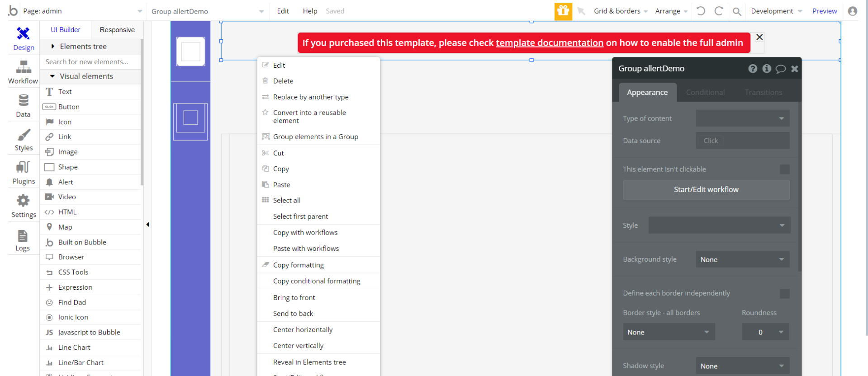This screenshot has height=376, width=868.
Task: Collapse the Visual elements section
Action: [x=52, y=76]
